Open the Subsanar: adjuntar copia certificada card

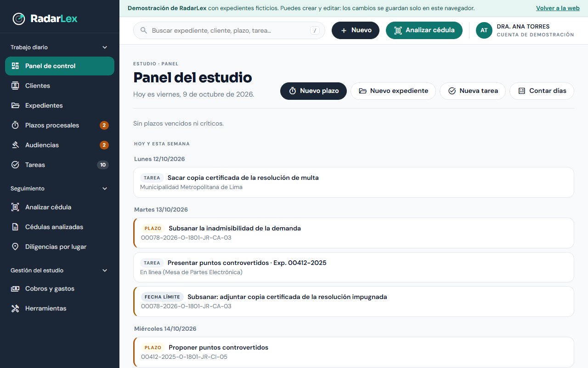[x=353, y=301]
